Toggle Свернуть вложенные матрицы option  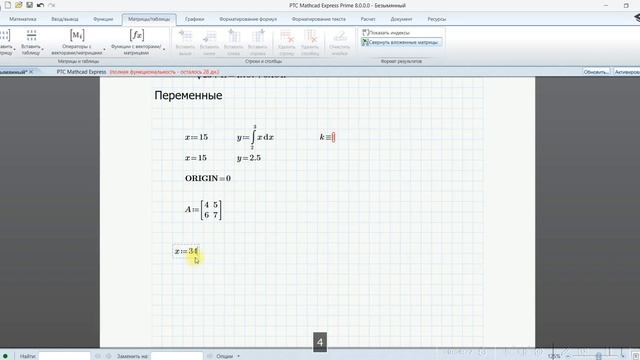(x=401, y=42)
